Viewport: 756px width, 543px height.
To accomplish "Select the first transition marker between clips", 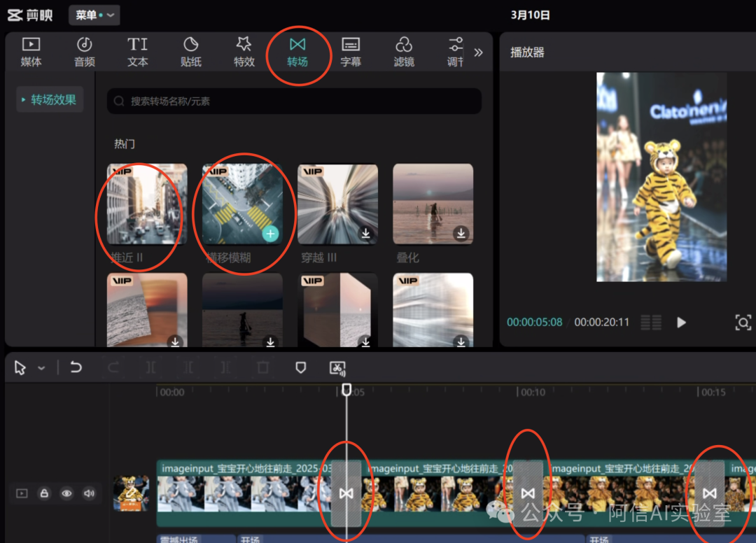I will click(346, 493).
